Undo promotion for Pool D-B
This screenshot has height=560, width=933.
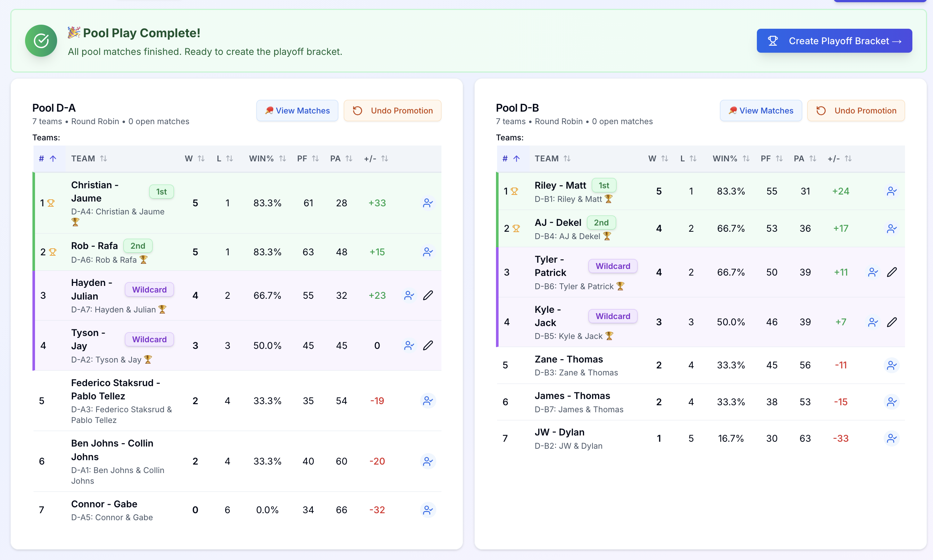856,111
